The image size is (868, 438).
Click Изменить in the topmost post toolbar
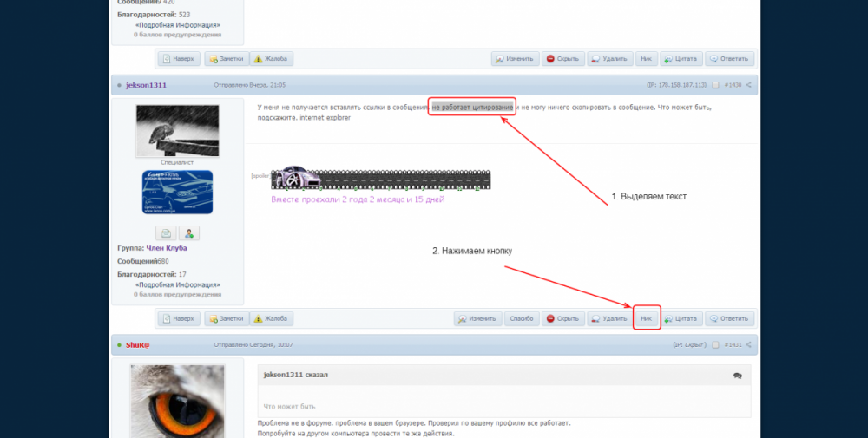514,59
